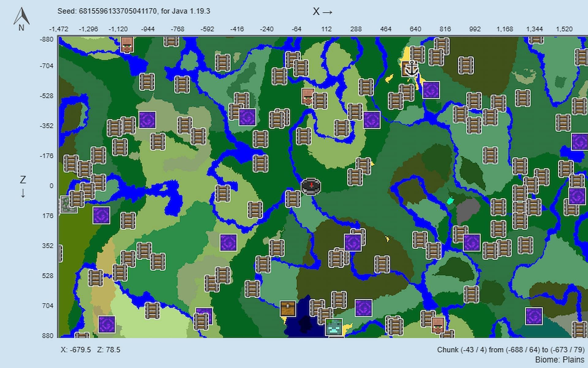Open the ocean monument guardian icon
588x368 pixels.
[x=334, y=327]
